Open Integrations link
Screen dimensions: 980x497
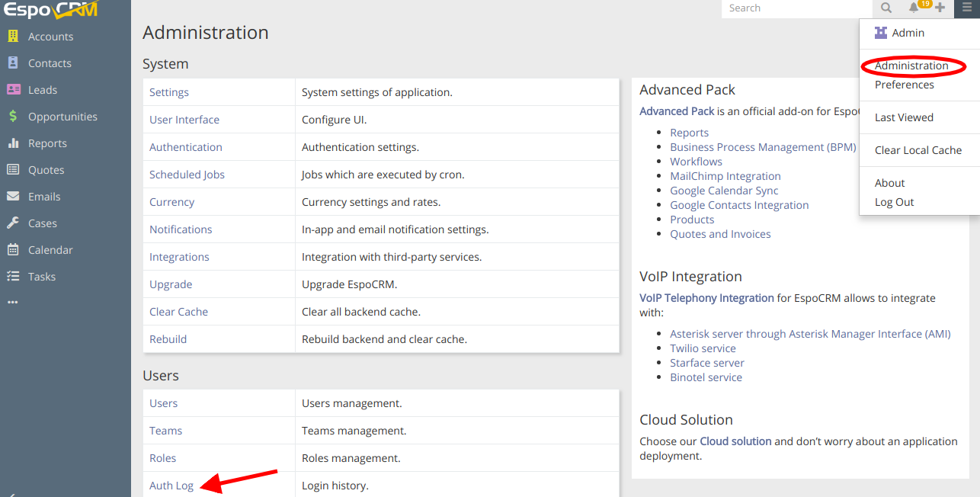click(x=179, y=257)
